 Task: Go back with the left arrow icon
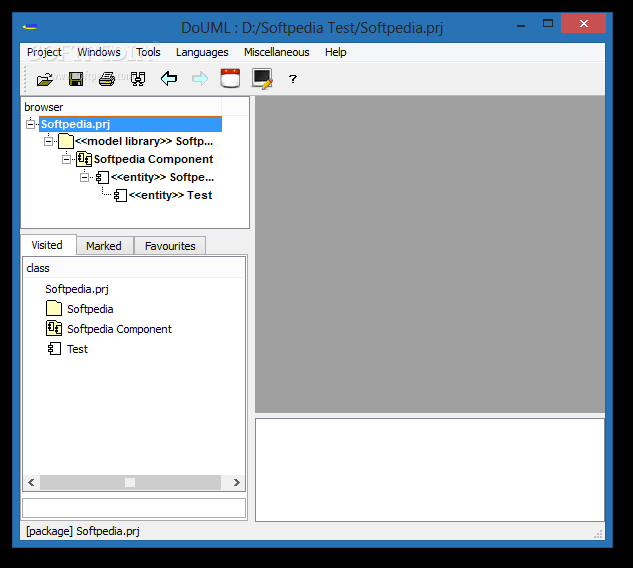pyautogui.click(x=169, y=78)
